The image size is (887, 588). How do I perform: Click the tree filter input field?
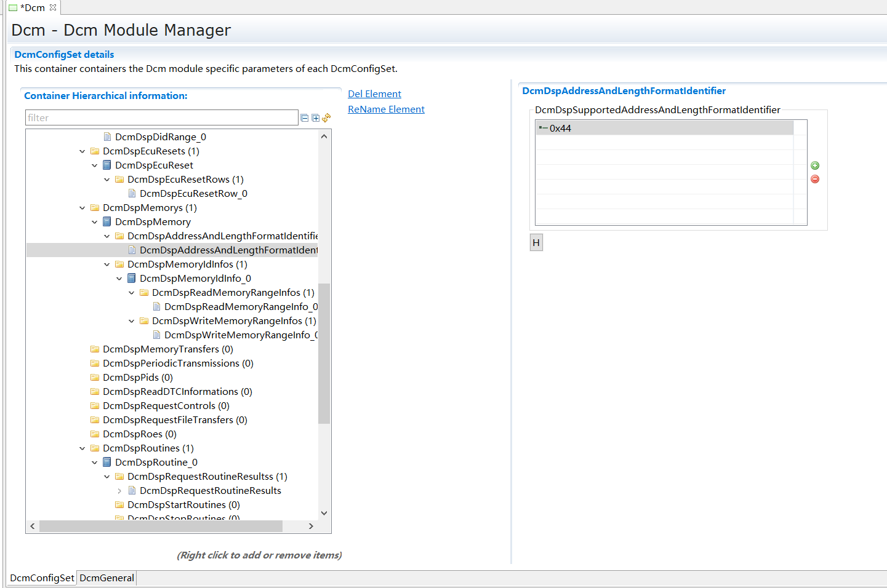click(x=161, y=118)
